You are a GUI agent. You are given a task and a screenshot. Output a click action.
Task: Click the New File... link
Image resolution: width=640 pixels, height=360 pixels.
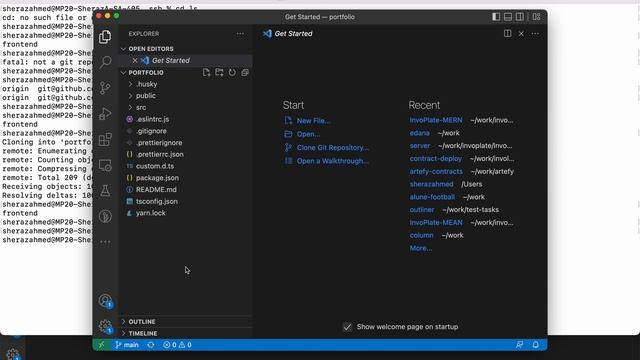pos(313,121)
